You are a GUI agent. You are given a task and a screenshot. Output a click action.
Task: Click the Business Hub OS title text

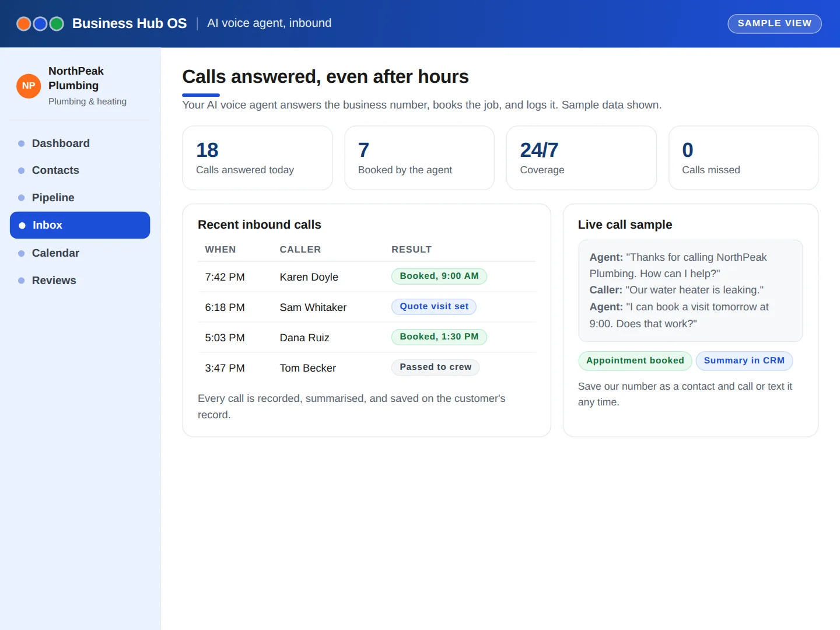pos(129,23)
